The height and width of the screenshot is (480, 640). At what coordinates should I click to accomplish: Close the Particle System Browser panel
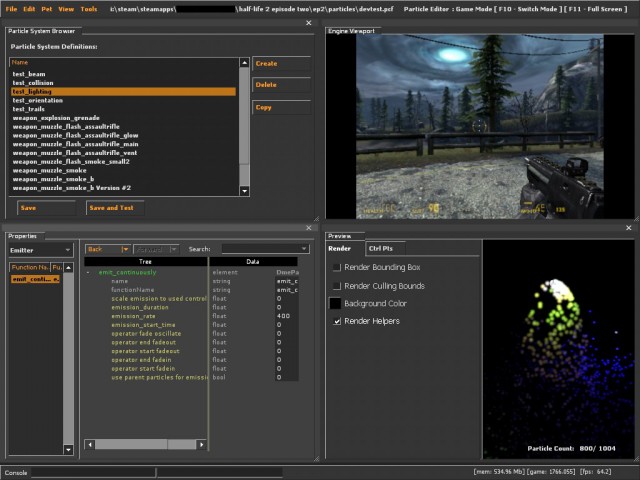308,23
